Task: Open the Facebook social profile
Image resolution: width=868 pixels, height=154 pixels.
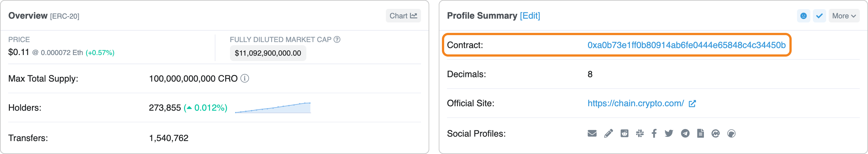Action: (x=654, y=133)
